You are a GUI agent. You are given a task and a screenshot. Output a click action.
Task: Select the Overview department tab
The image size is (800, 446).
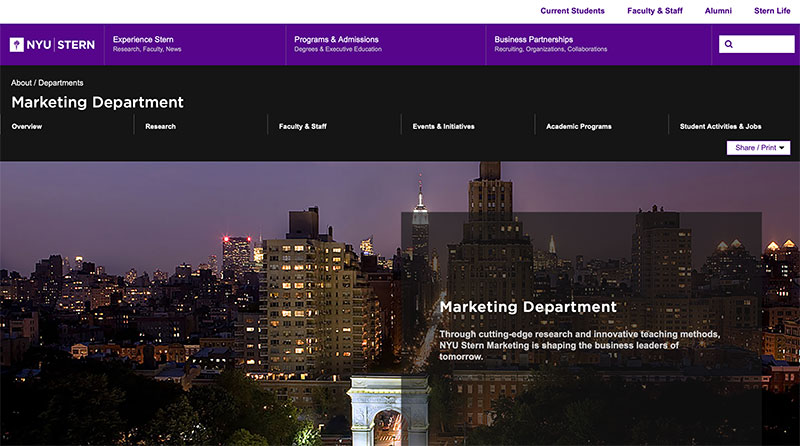tap(27, 126)
